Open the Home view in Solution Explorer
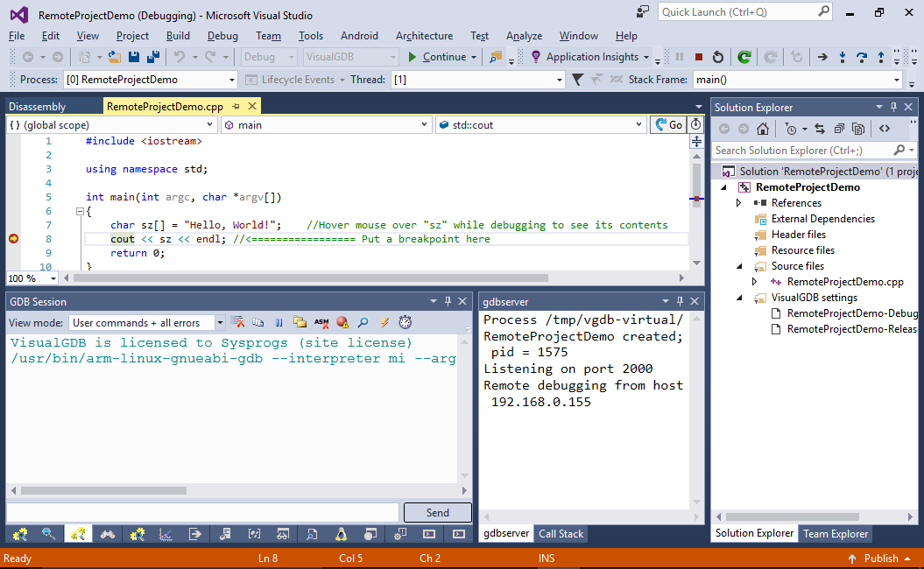 click(763, 129)
